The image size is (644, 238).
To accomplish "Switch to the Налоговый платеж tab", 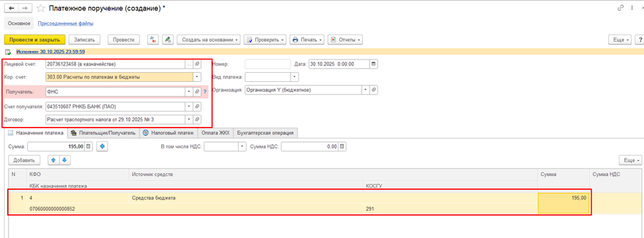I will coord(169,133).
